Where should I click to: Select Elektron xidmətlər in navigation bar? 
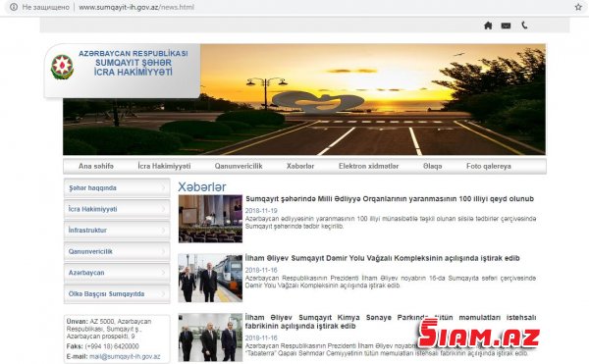coord(368,166)
